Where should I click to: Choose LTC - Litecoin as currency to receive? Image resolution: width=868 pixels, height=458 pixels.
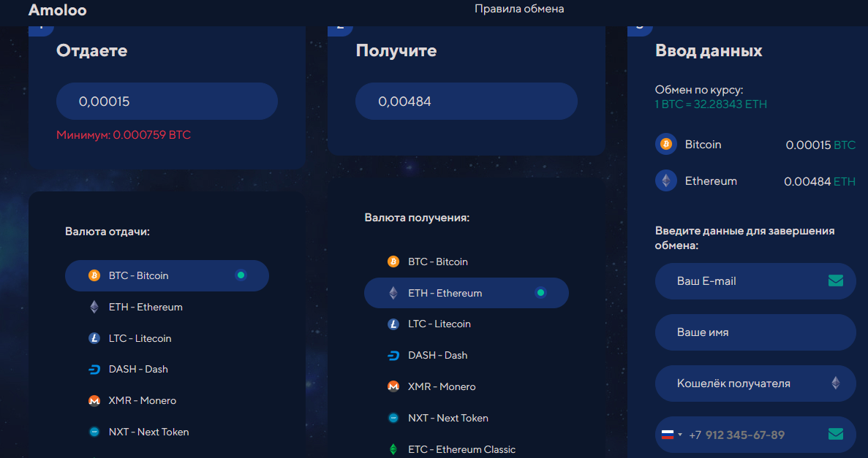(x=466, y=324)
